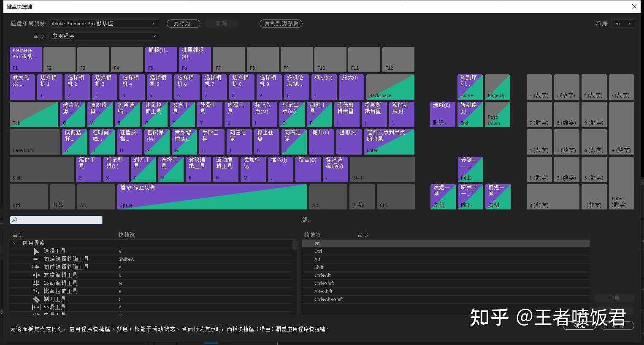The height and width of the screenshot is (345, 644).
Task: Click the backtick key labeled 最大化或
Action: coord(22,87)
